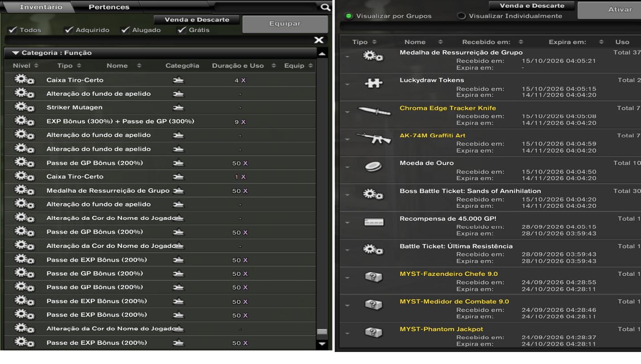
Task: Click the Ativar button
Action: (x=609, y=10)
